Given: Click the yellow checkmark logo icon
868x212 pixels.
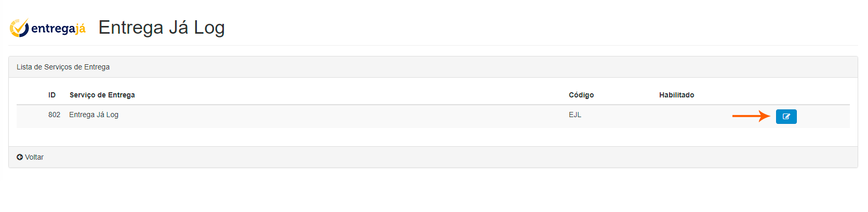Looking at the screenshot, I should pos(19,28).
